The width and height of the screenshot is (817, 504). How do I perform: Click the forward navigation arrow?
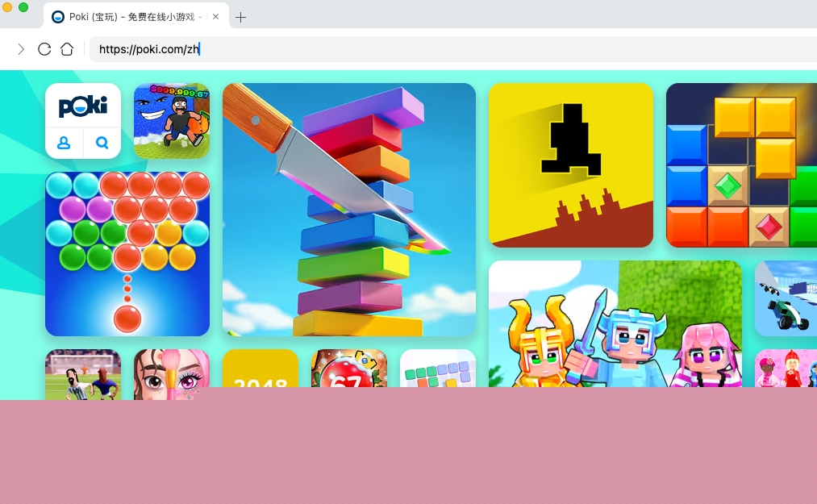click(21, 49)
